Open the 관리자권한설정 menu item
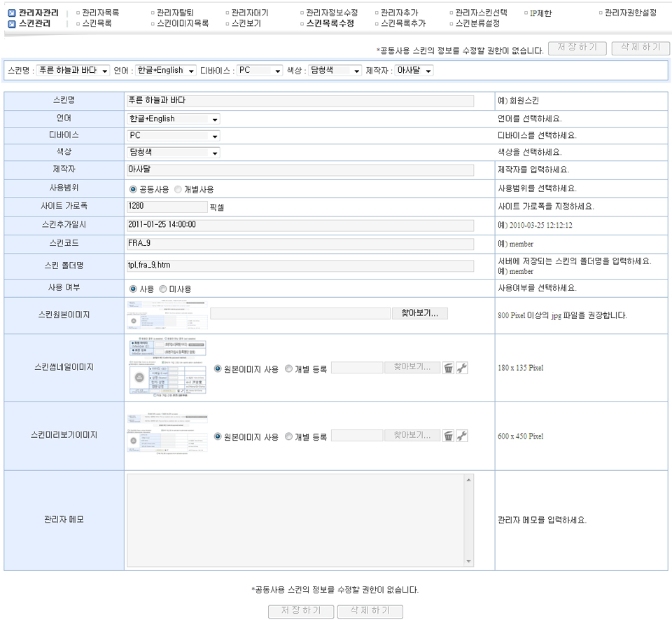This screenshot has height=620, width=672. pyautogui.click(x=630, y=13)
